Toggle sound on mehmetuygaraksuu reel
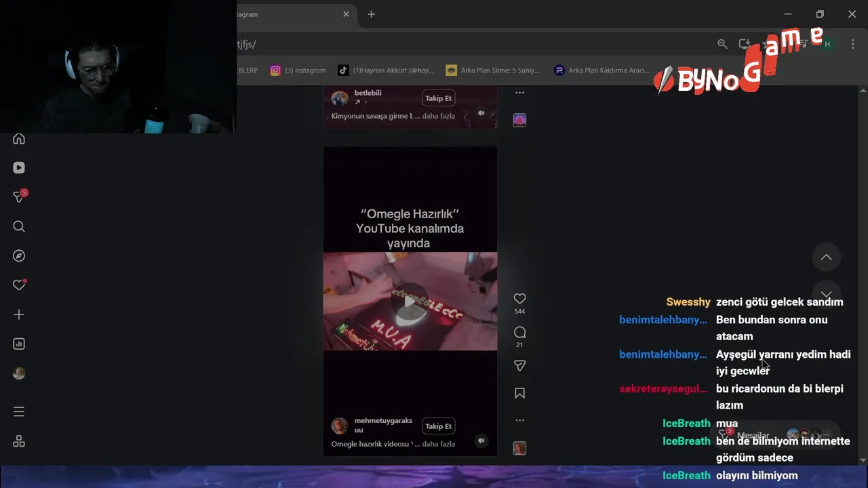This screenshot has width=868, height=488. pos(481,441)
